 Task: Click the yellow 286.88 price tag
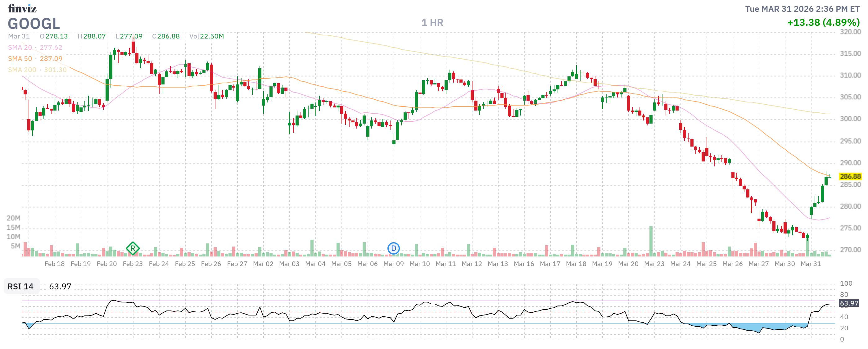[850, 177]
